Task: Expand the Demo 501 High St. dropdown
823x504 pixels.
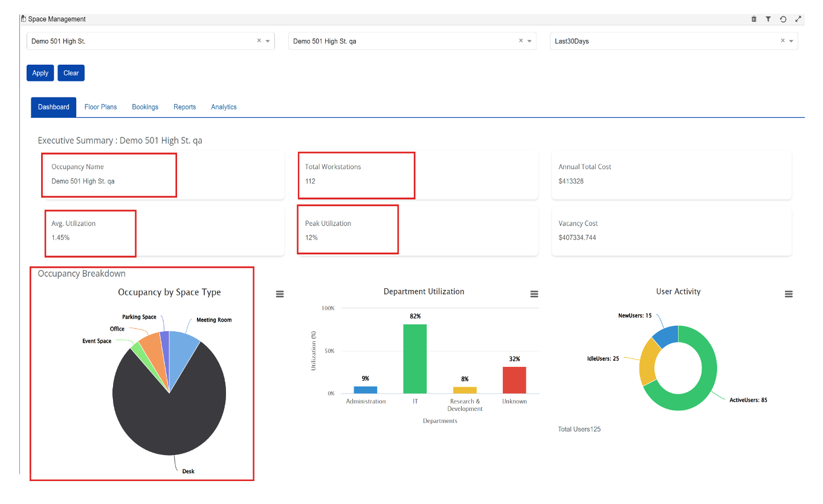Action: (268, 41)
